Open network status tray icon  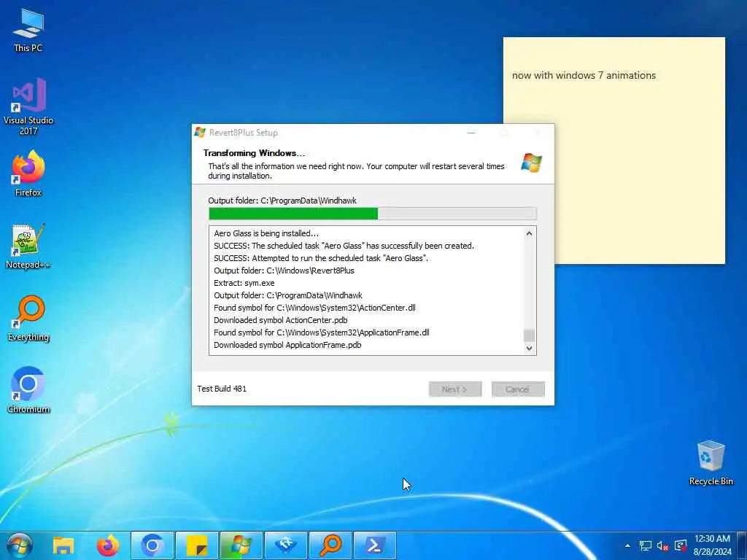click(646, 545)
